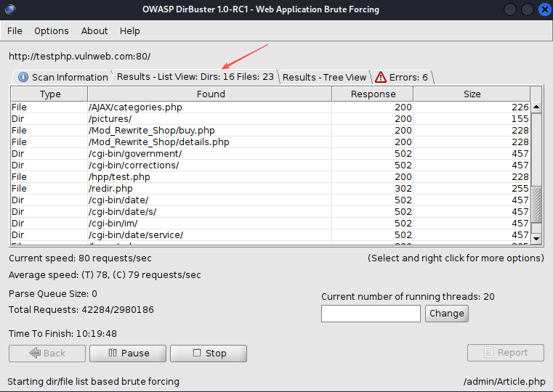Click the results list scroll up arrow

click(536, 107)
